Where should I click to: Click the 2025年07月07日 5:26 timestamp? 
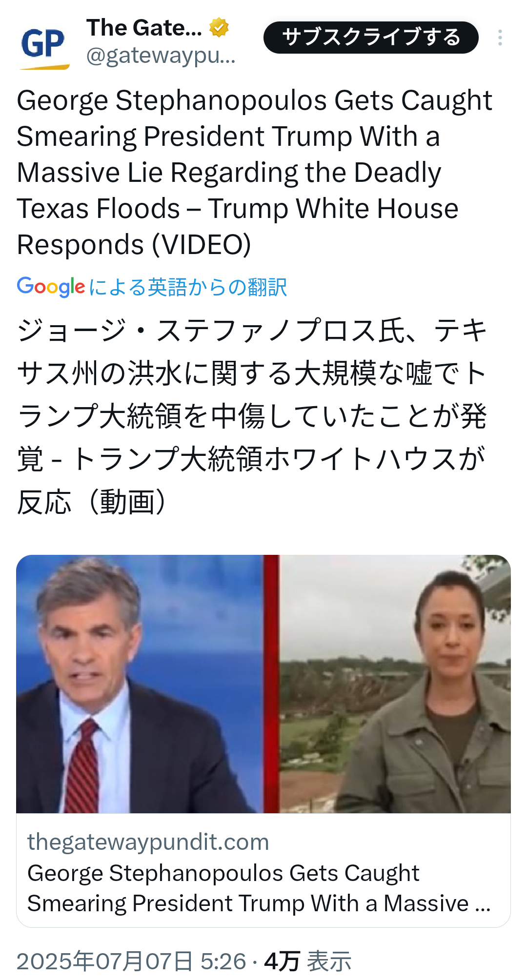click(131, 961)
